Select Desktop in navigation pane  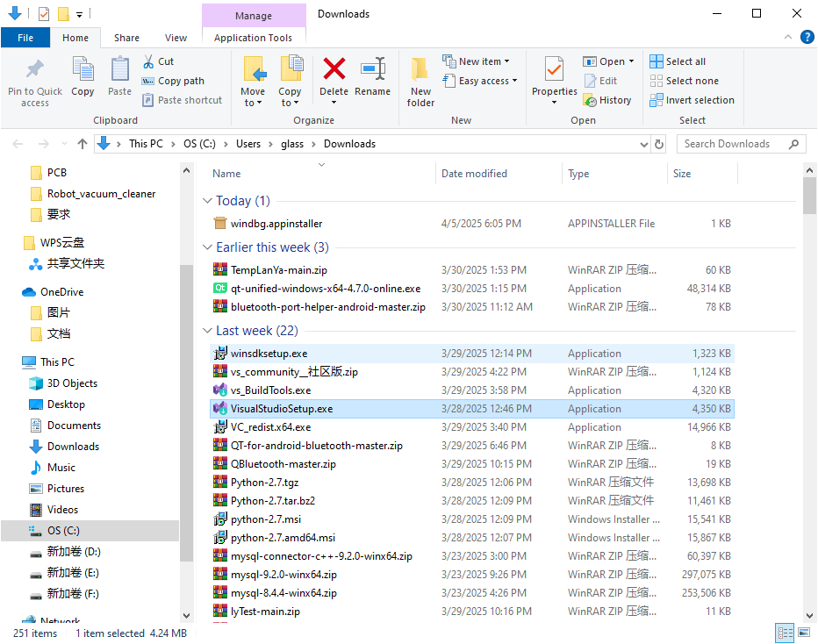(66, 404)
